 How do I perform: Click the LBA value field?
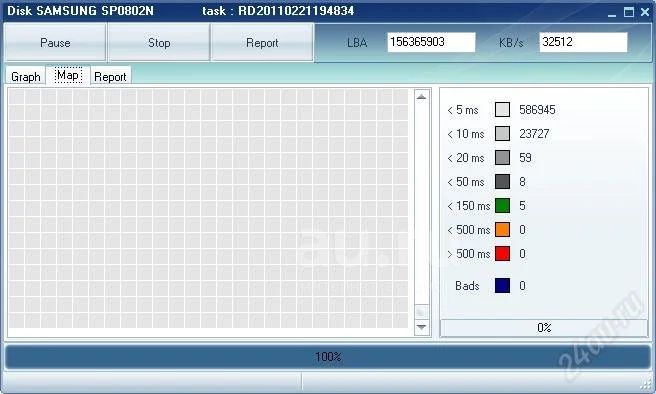[x=431, y=42]
